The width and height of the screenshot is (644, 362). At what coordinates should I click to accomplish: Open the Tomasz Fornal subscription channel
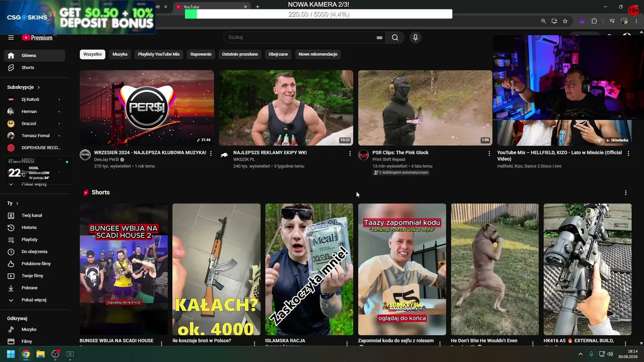[x=34, y=136]
